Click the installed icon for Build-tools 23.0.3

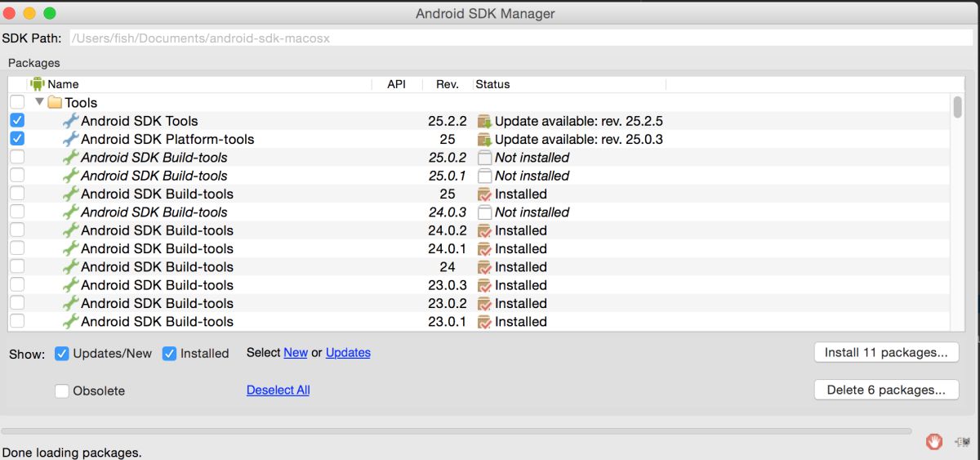(484, 285)
